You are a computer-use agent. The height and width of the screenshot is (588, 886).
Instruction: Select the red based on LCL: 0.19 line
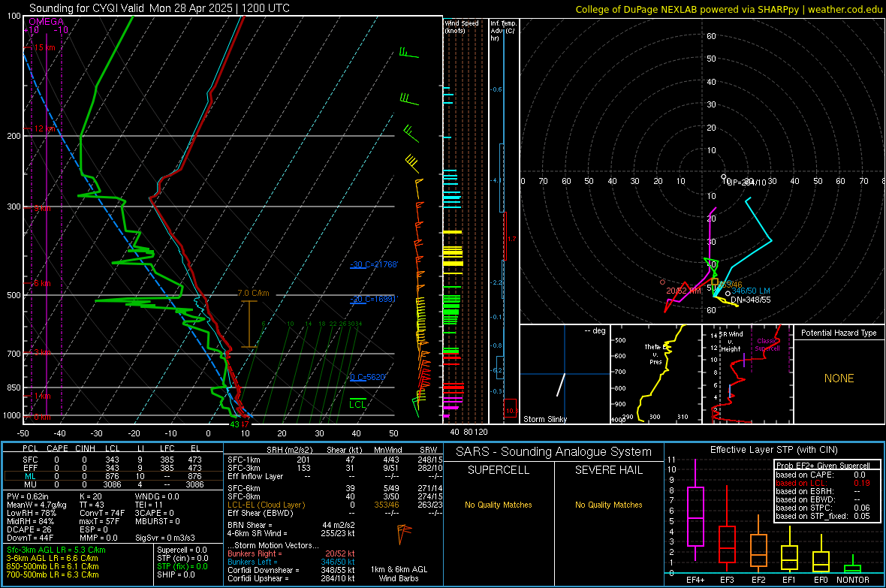(x=823, y=483)
